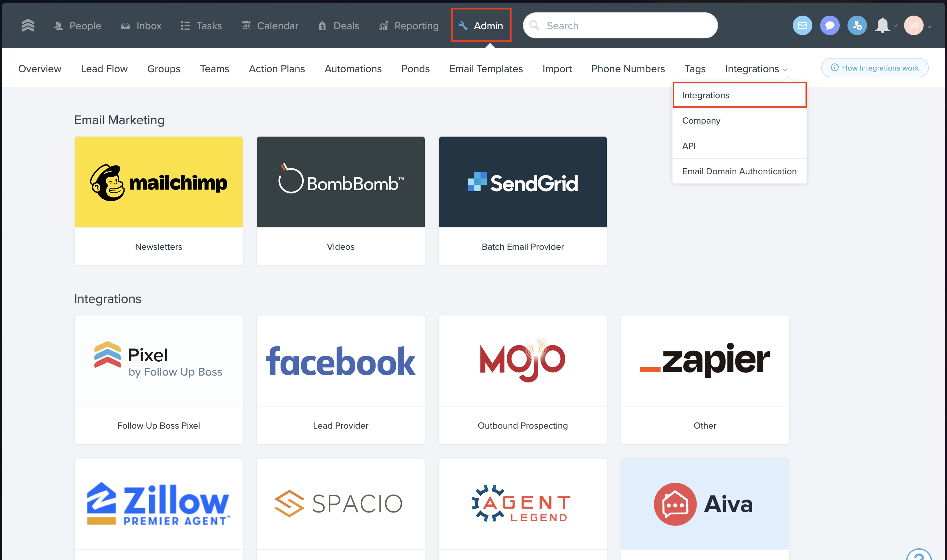Click the Follow Up Boss logo icon
The width and height of the screenshot is (947, 560).
[28, 26]
